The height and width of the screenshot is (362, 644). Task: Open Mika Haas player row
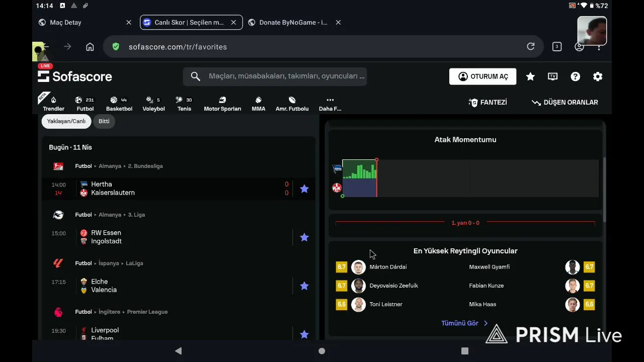[x=532, y=304]
